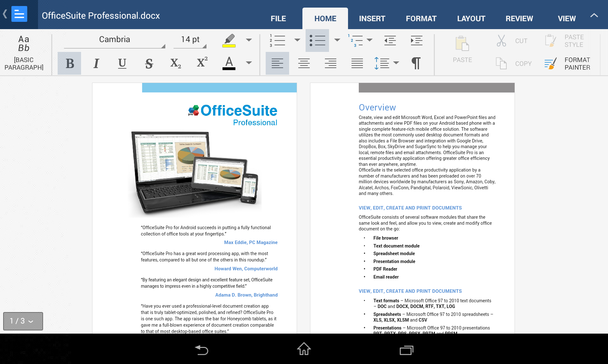Toggle the bulleted list button
The image size is (608, 364).
(x=317, y=41)
